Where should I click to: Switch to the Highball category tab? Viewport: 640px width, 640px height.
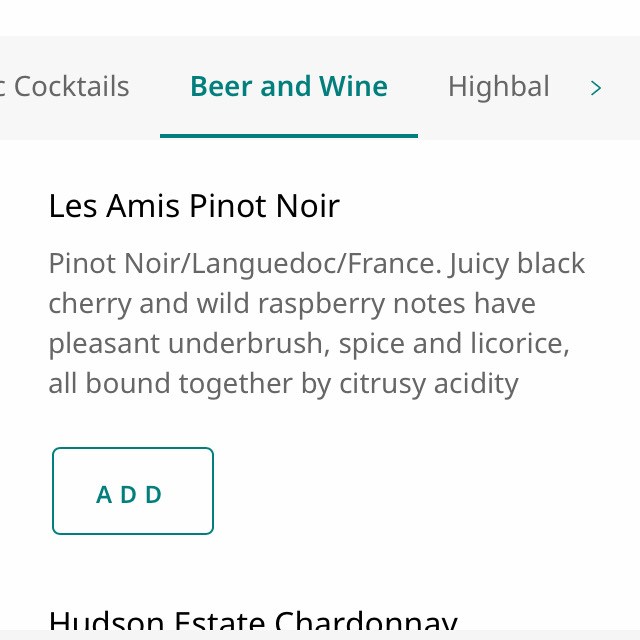click(498, 87)
